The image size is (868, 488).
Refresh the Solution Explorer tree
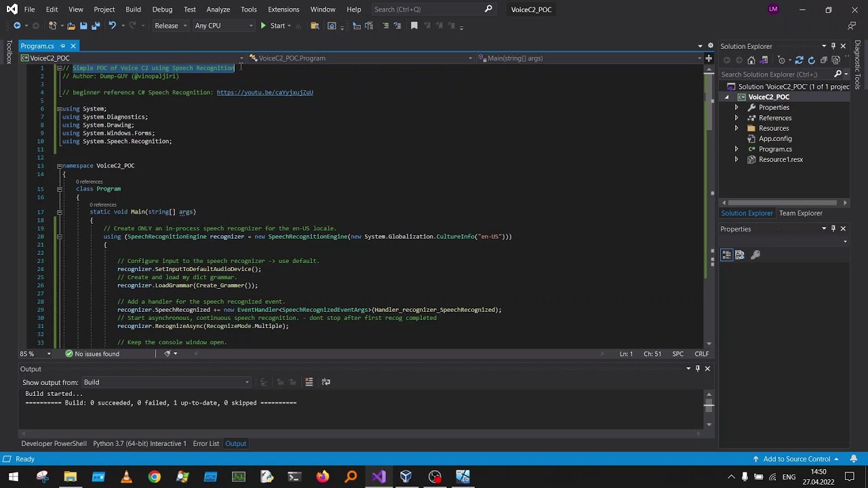point(812,60)
